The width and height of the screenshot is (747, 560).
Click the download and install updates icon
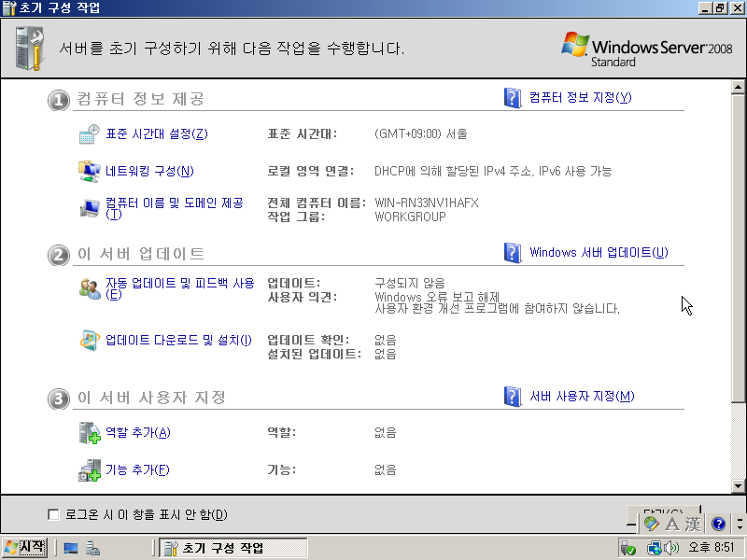90,340
